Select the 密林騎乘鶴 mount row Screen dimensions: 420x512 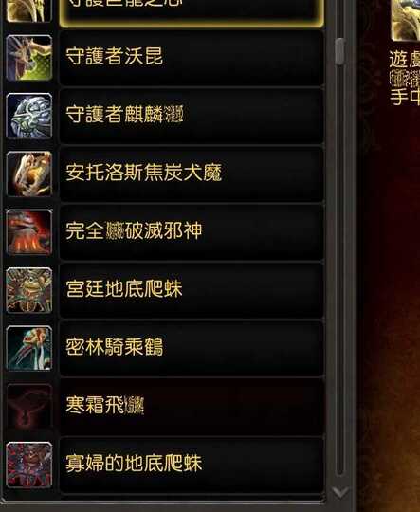coord(192,348)
